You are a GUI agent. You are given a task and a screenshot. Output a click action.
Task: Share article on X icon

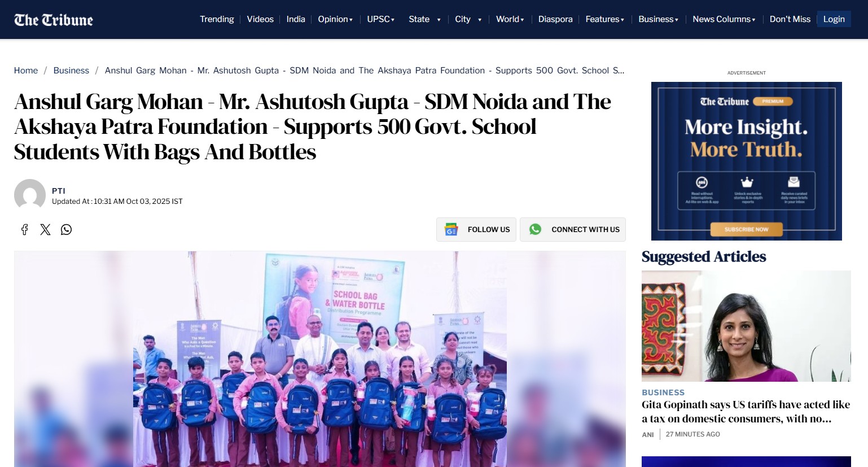(45, 229)
